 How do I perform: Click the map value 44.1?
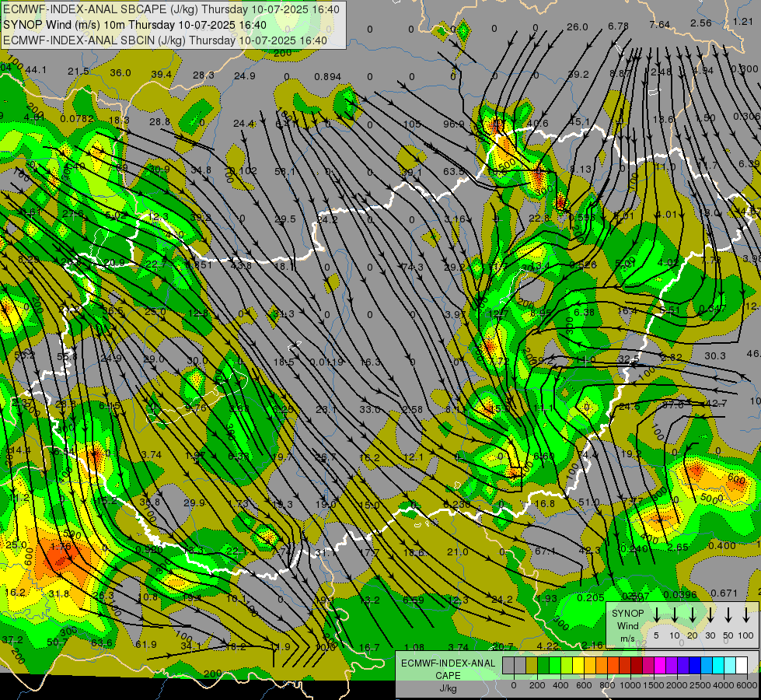pos(36,70)
